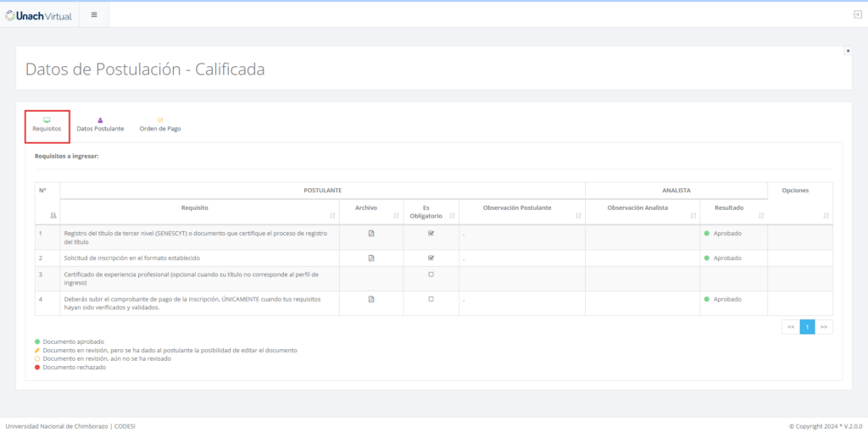Select page 1 in pagination
This screenshot has height=432, width=868.
[x=807, y=327]
